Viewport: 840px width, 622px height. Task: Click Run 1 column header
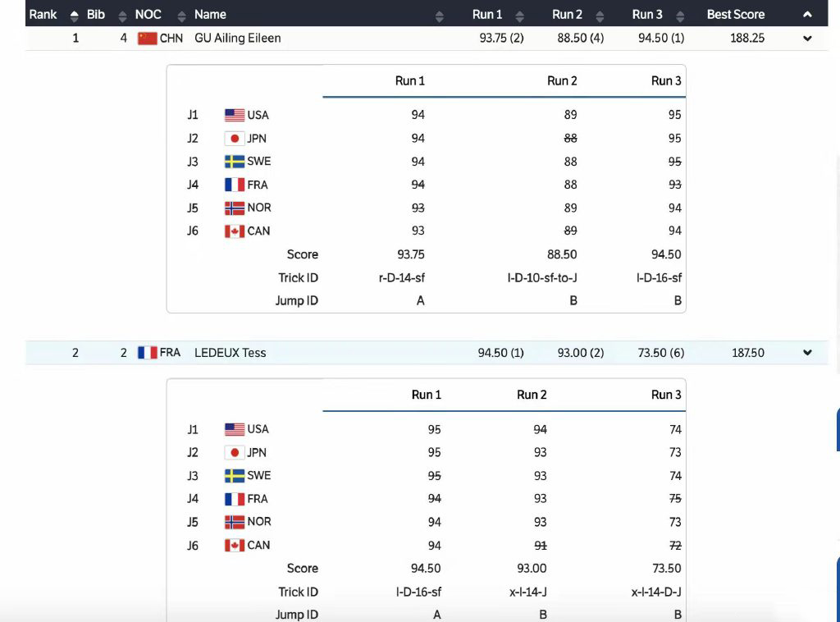(487, 15)
